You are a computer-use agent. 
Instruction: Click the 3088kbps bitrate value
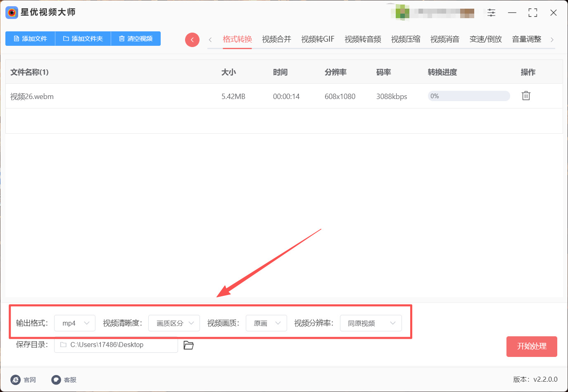(x=392, y=97)
